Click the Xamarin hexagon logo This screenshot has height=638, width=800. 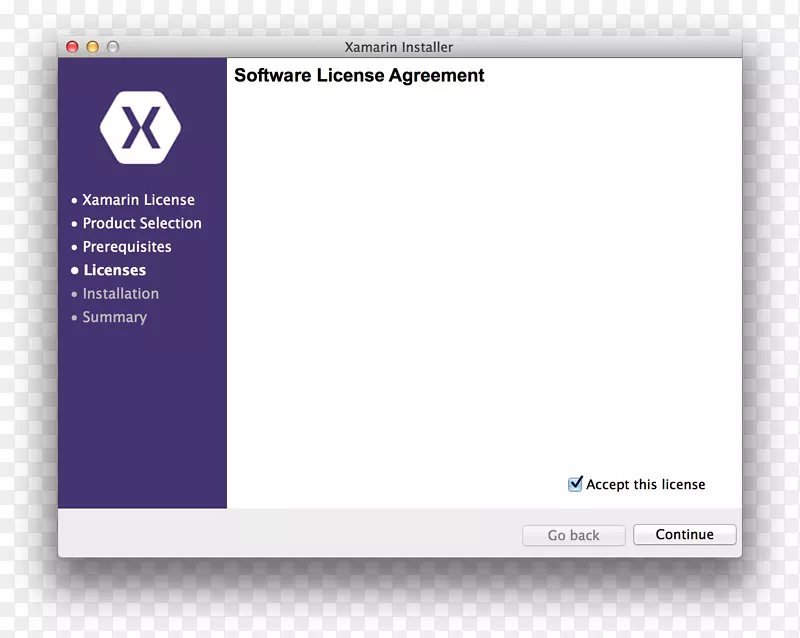(x=142, y=126)
